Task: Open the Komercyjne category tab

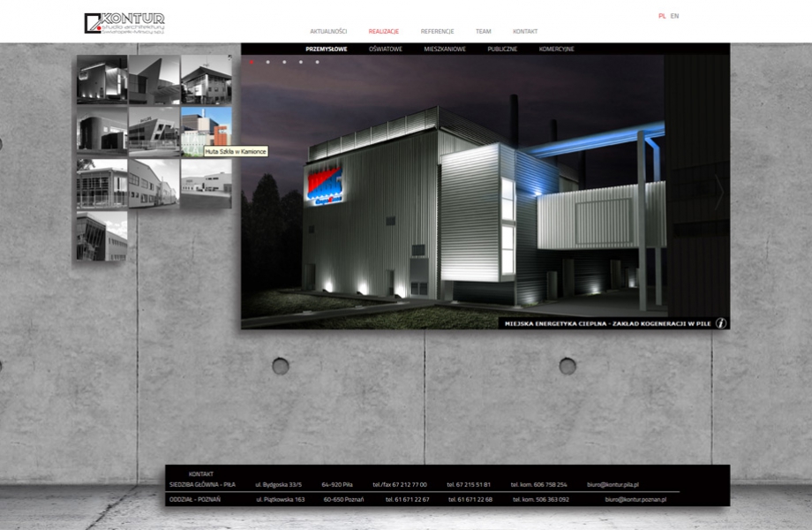Action: tap(556, 49)
